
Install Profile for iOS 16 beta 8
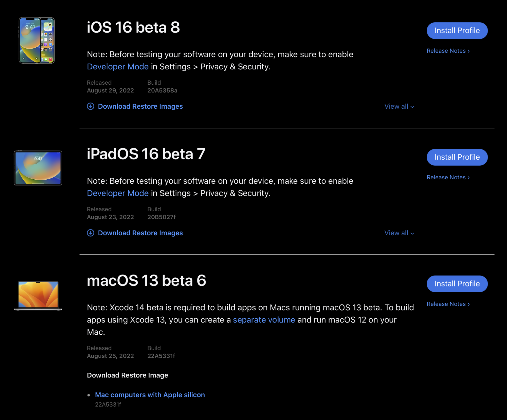point(457,31)
